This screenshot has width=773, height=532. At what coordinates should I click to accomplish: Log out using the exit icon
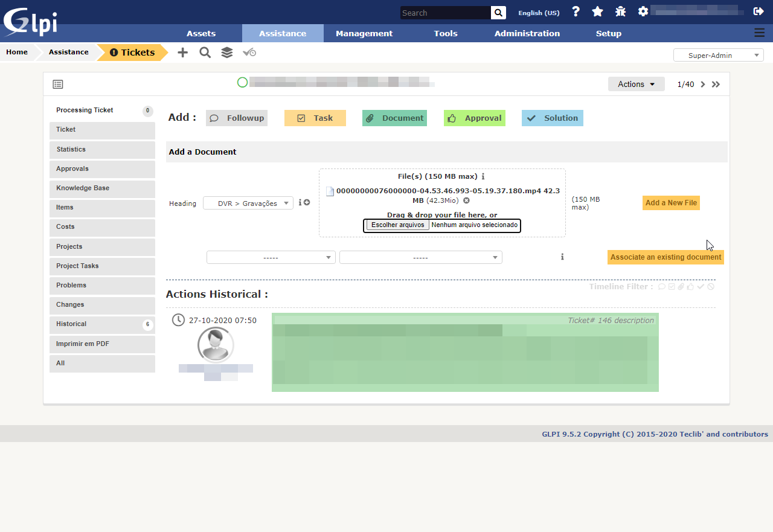click(x=759, y=11)
